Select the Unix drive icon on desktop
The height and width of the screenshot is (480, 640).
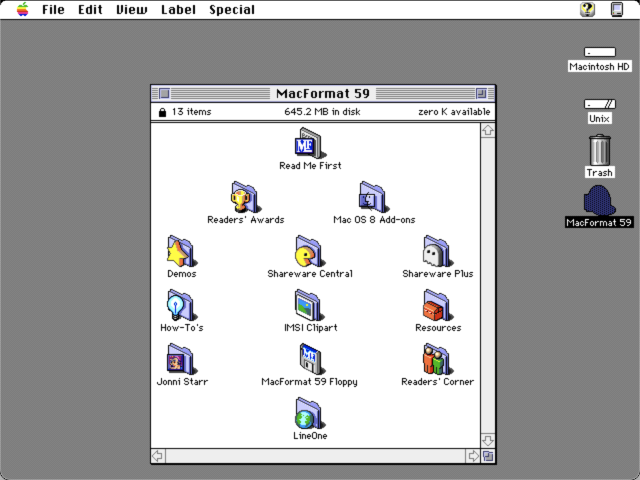pos(600,104)
